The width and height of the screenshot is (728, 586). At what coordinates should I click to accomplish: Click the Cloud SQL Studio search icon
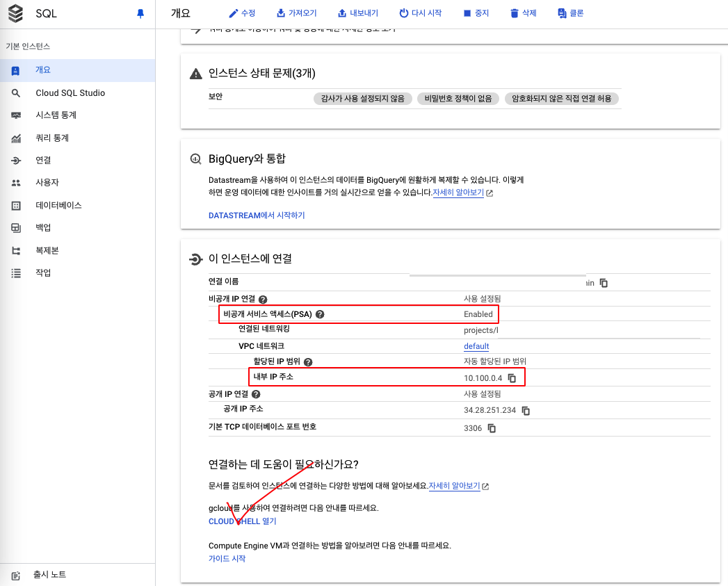tap(16, 93)
